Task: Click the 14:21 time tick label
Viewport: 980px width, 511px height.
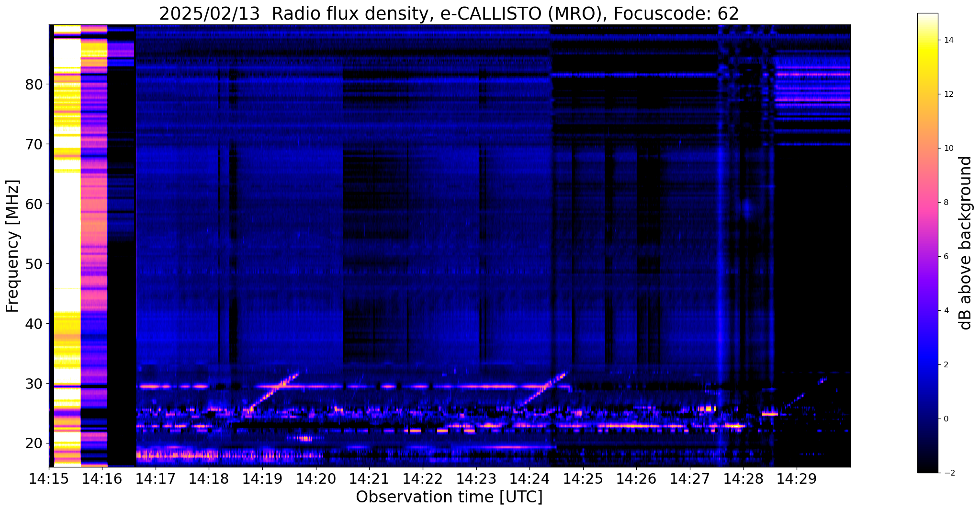Action: (x=369, y=479)
